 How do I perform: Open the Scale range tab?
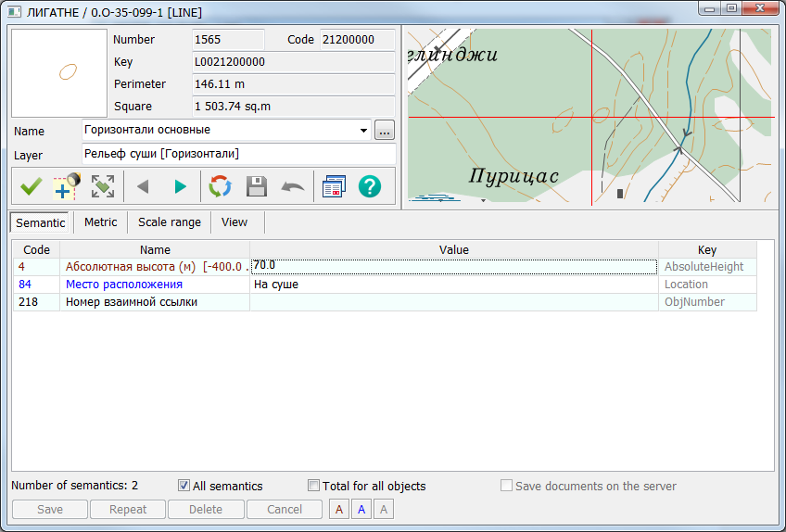click(170, 222)
